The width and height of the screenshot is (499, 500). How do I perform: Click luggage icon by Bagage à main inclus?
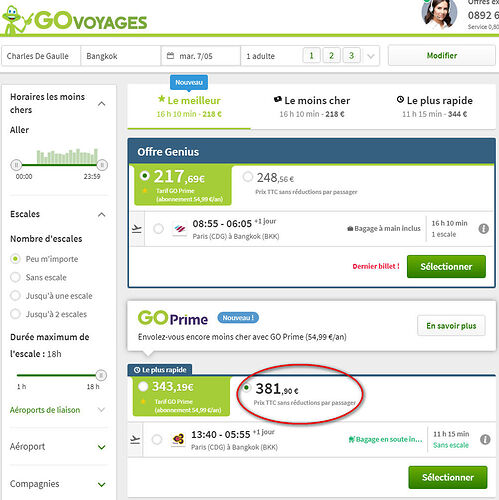point(350,229)
